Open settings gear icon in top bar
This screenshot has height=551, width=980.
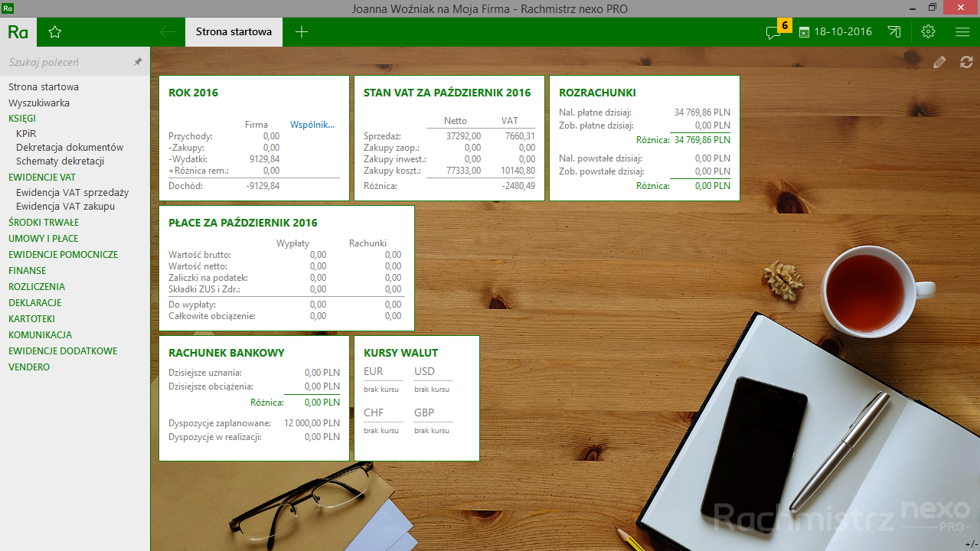click(x=929, y=32)
